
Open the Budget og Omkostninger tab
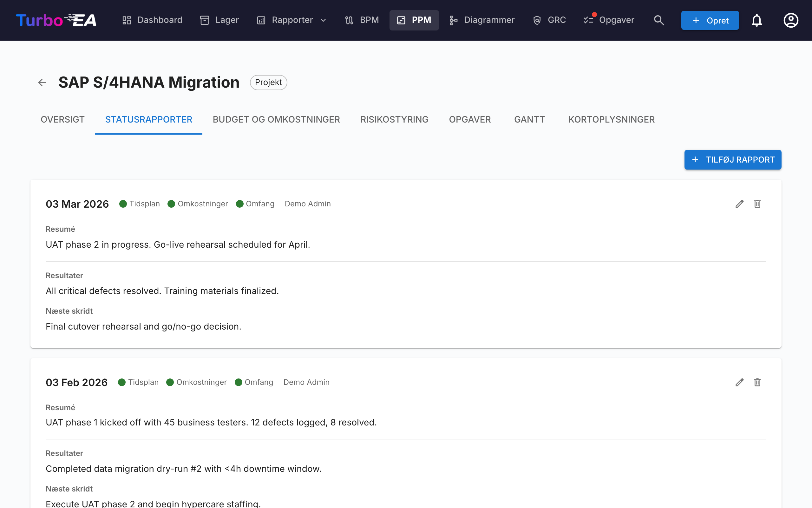pyautogui.click(x=276, y=120)
